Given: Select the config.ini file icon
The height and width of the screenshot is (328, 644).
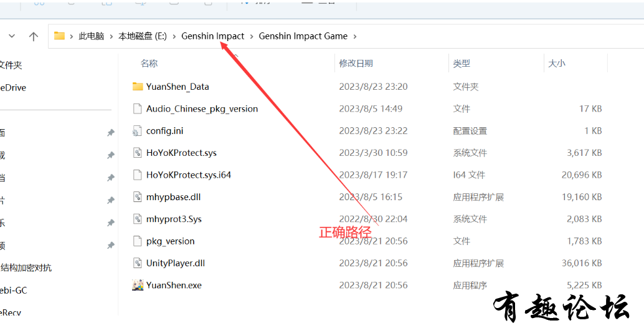Looking at the screenshot, I should coord(137,131).
